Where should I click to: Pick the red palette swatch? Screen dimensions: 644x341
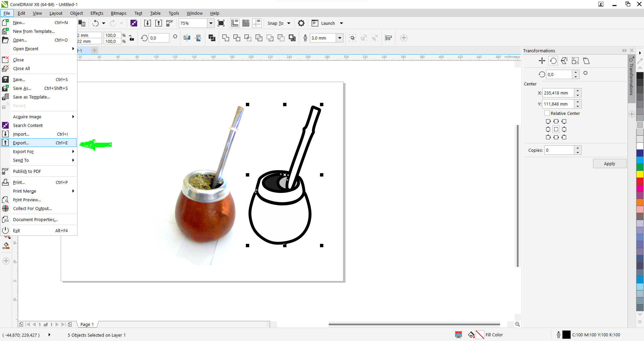click(x=640, y=181)
